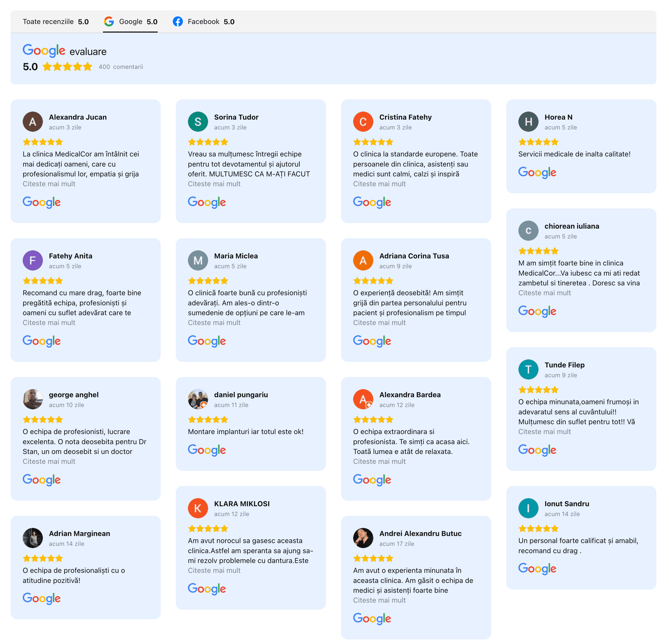This screenshot has height=644, width=669.
Task: Open KLARA MIKLOSI's avatar
Action: pyautogui.click(x=198, y=508)
